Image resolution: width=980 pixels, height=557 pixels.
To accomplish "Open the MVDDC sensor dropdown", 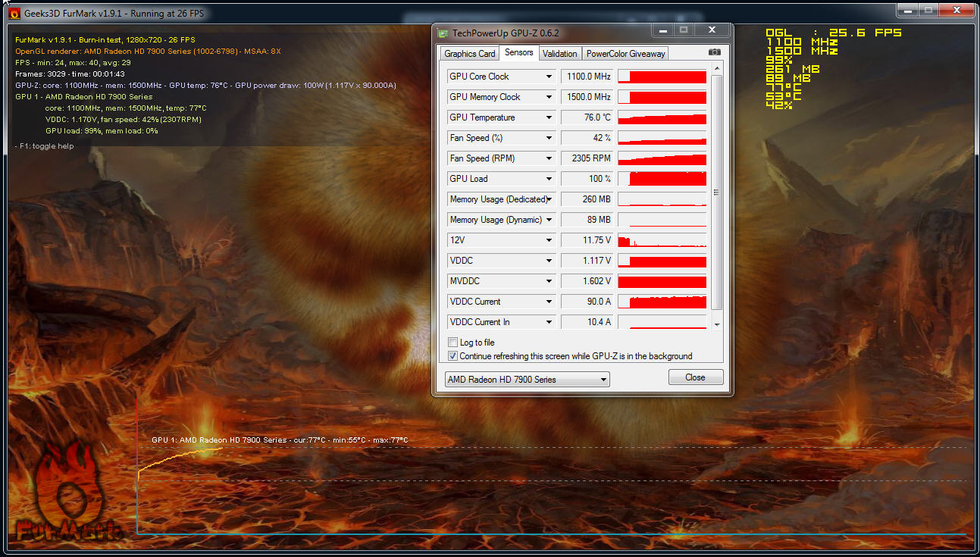I will (x=549, y=281).
